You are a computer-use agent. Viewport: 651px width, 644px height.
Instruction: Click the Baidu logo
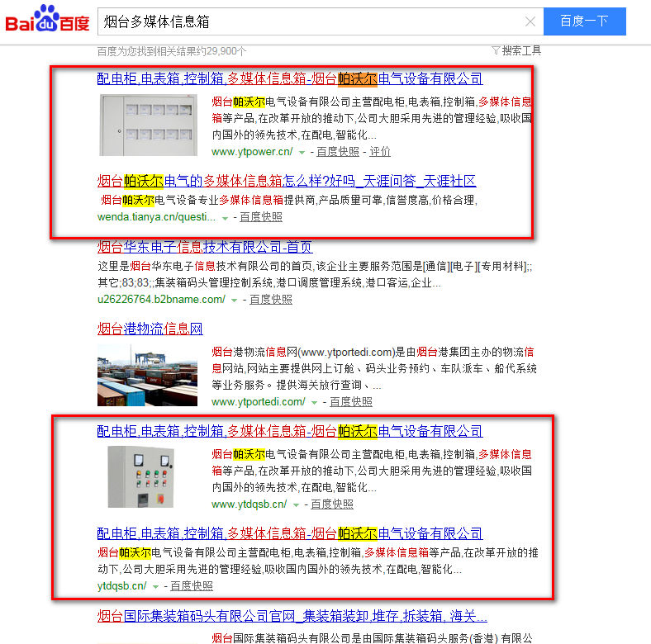[x=46, y=20]
